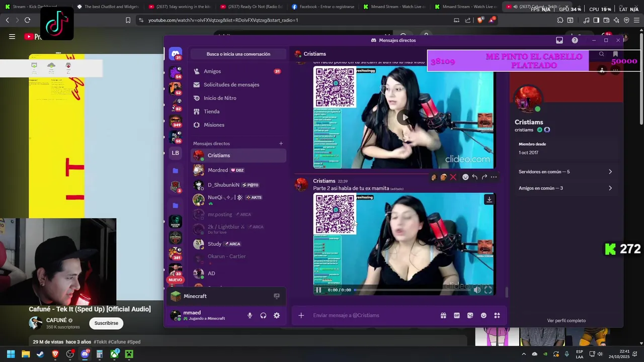Open the AD direct message
Image resolution: width=644 pixels, height=362 pixels.
click(238, 274)
